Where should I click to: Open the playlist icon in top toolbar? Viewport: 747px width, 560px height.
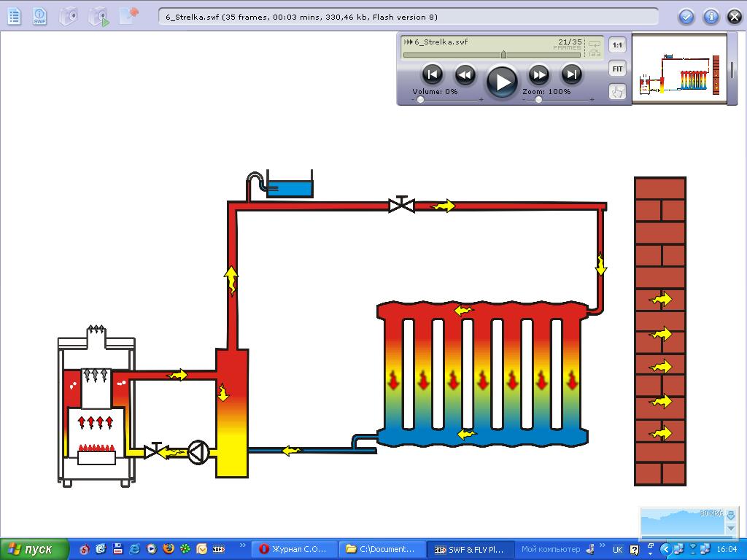13,16
